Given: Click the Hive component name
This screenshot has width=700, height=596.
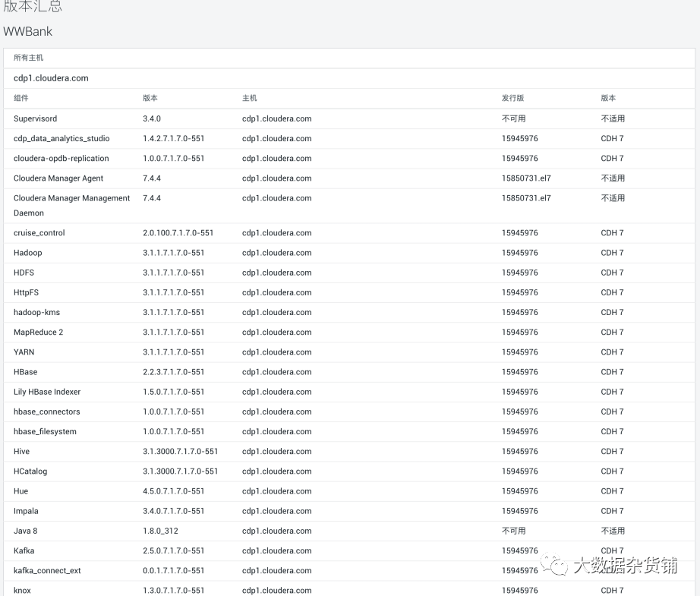Looking at the screenshot, I should point(21,451).
